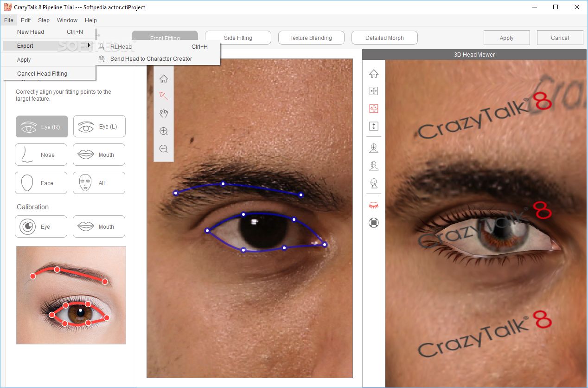Click the middle eyebrow fitting point

click(223, 184)
